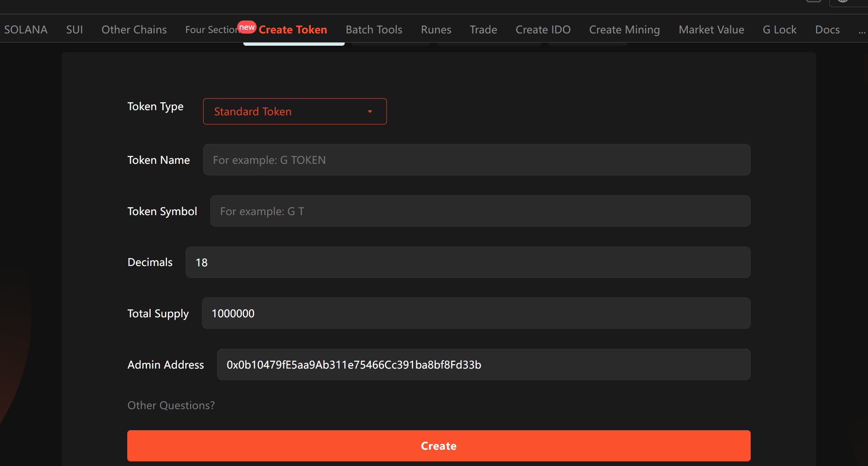868x466 pixels.
Task: Open Batch Tools from the navbar
Action: click(x=374, y=29)
